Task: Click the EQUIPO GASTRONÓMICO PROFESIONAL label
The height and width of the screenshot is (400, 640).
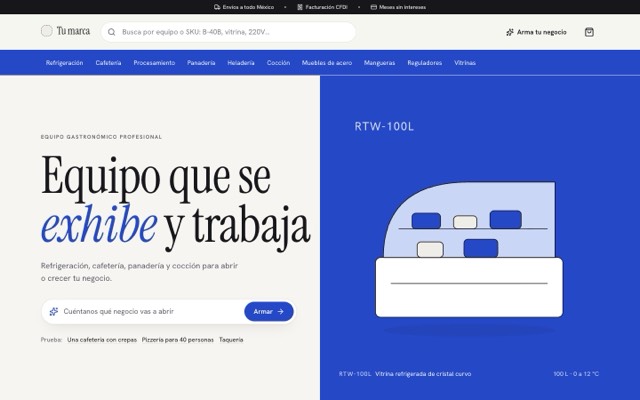Action: pyautogui.click(x=101, y=137)
